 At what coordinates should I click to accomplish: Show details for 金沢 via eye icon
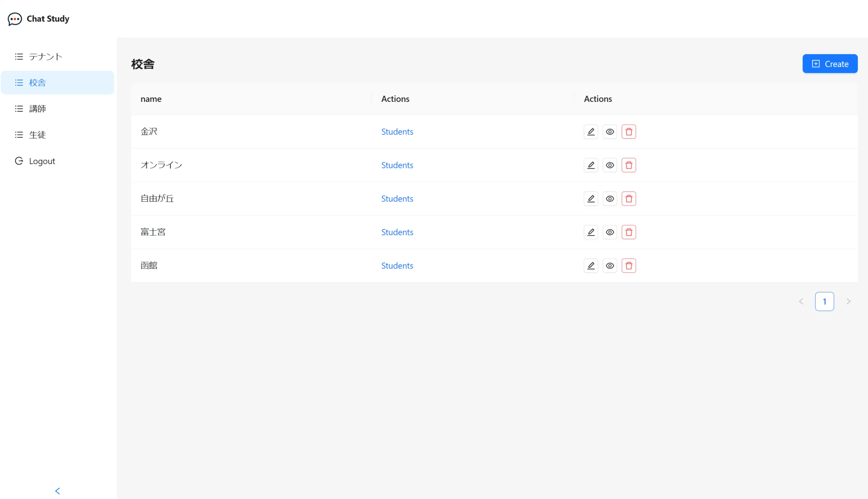tap(610, 132)
